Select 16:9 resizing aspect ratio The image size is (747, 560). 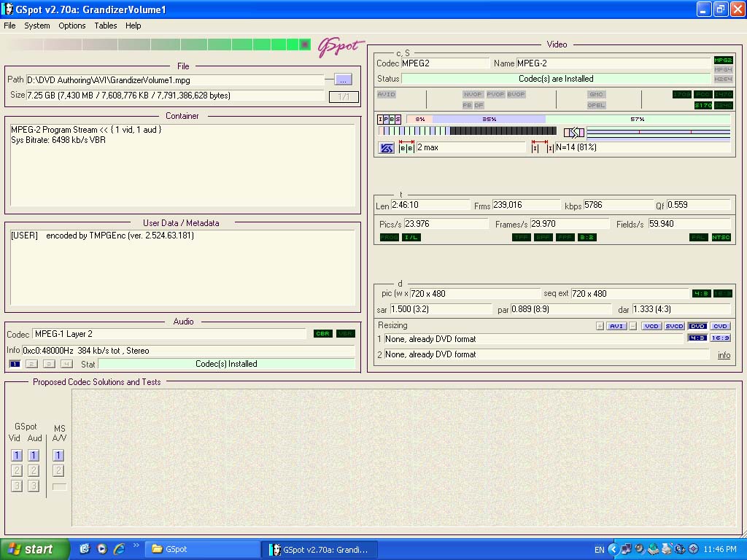click(x=720, y=338)
